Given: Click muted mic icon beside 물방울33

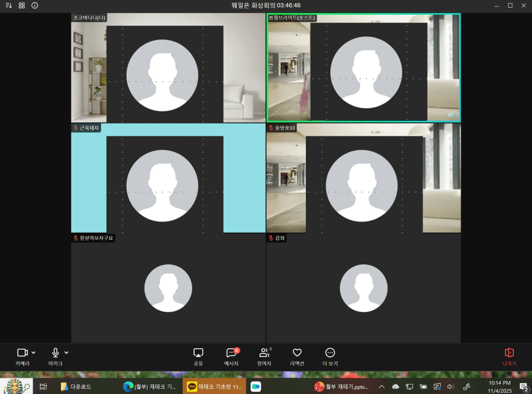Looking at the screenshot, I should [x=271, y=128].
